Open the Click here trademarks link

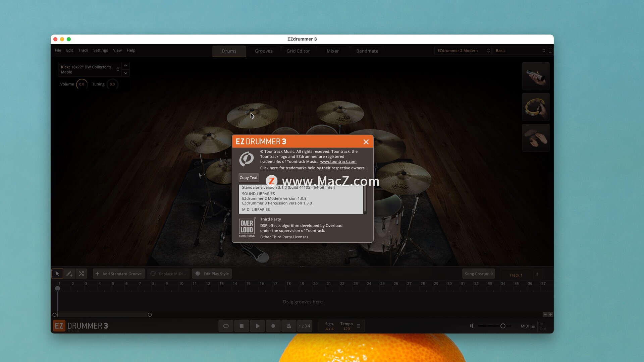point(269,168)
